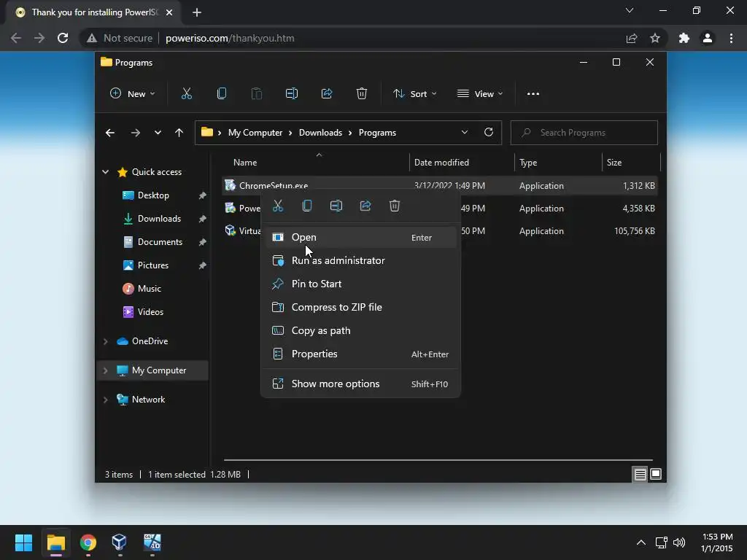Click Share icon in context menu
Viewport: 747px width, 560px height.
(365, 206)
